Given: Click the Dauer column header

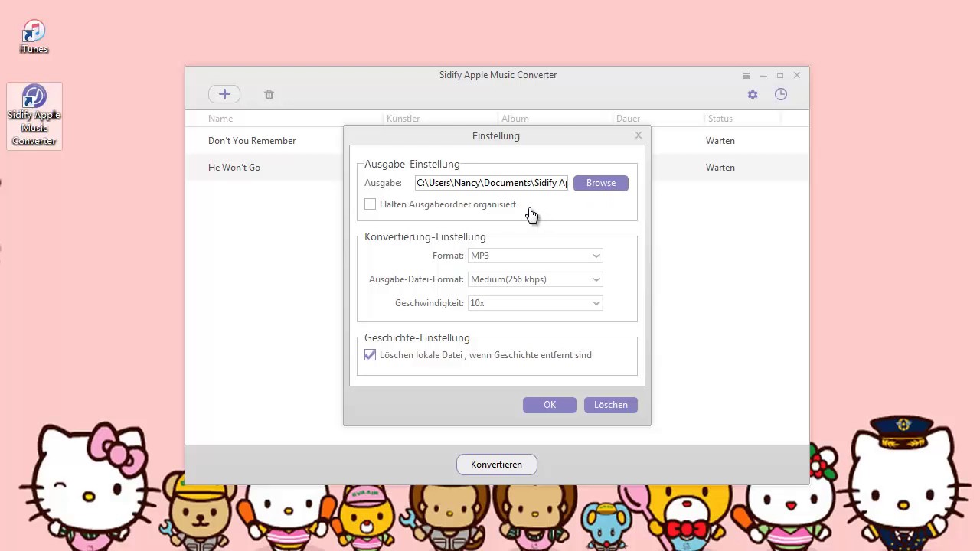Looking at the screenshot, I should 629,119.
